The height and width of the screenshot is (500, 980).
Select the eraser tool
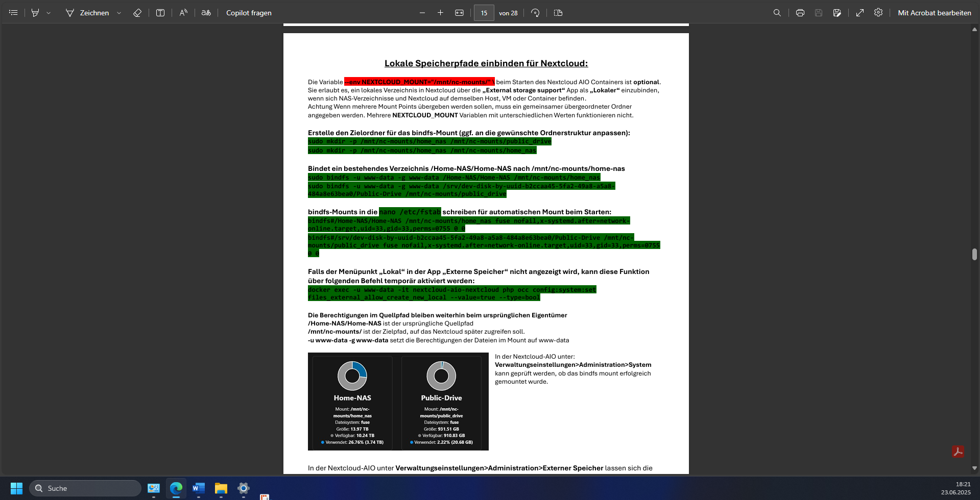pos(137,13)
